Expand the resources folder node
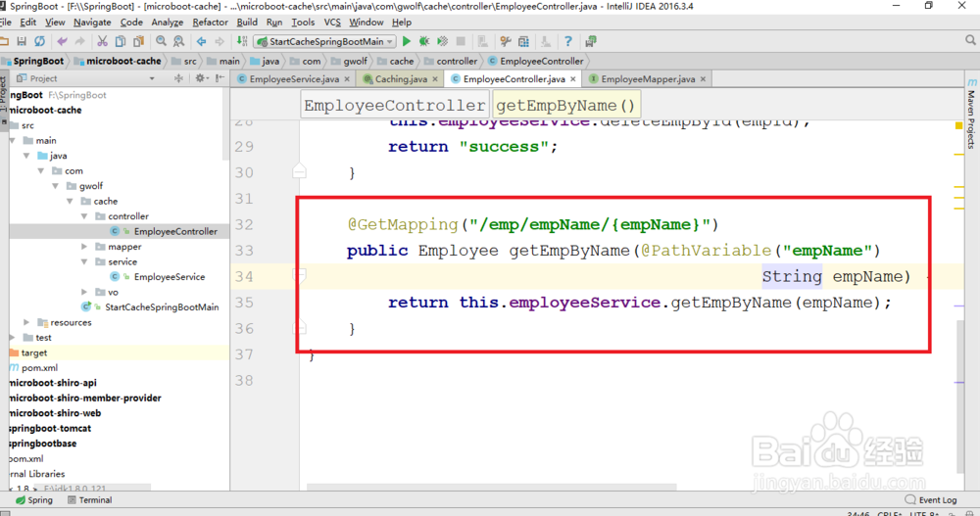 point(26,322)
